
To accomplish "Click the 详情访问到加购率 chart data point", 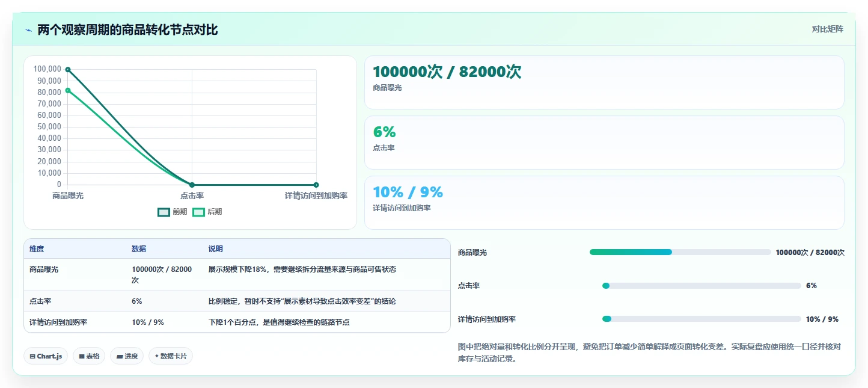I will point(316,185).
